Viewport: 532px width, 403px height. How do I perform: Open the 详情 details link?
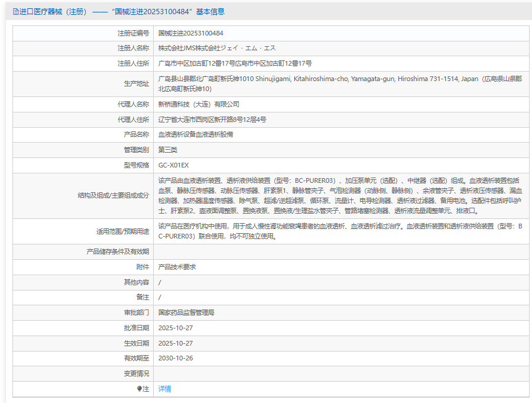[x=164, y=389]
